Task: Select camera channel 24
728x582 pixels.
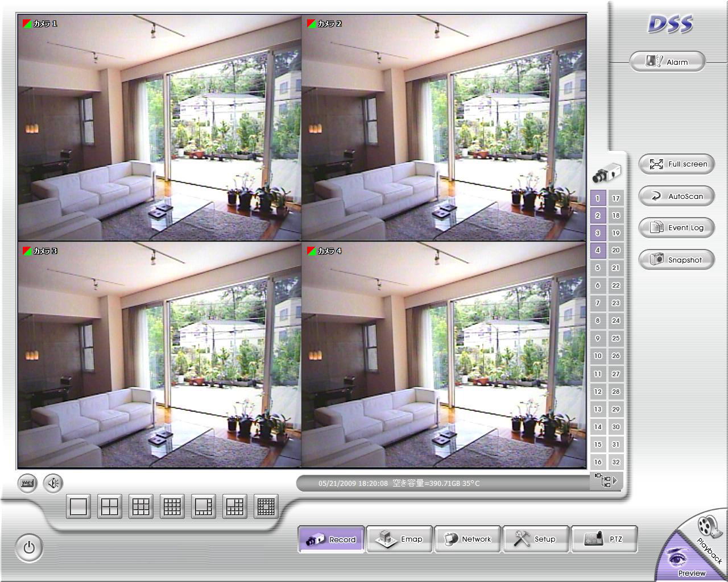Action: (x=616, y=321)
